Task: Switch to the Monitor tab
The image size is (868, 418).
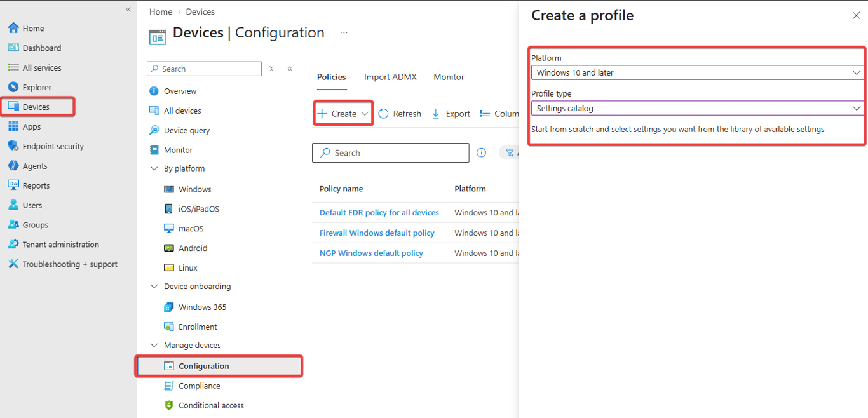Action: pos(449,77)
